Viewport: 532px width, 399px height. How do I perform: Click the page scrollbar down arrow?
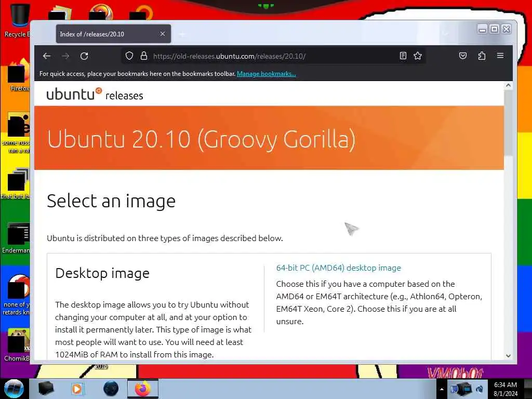(508, 355)
